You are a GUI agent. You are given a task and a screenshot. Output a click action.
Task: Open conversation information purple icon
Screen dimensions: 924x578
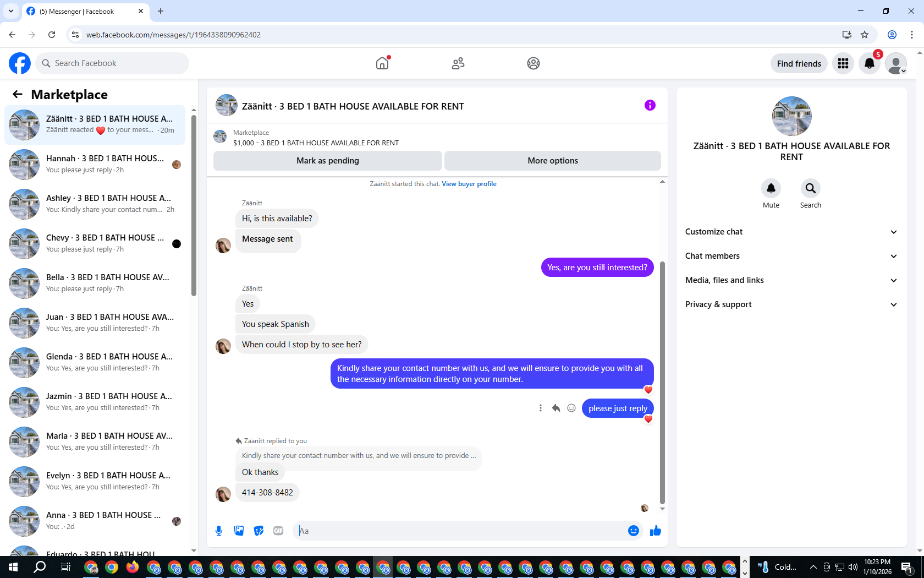650,105
